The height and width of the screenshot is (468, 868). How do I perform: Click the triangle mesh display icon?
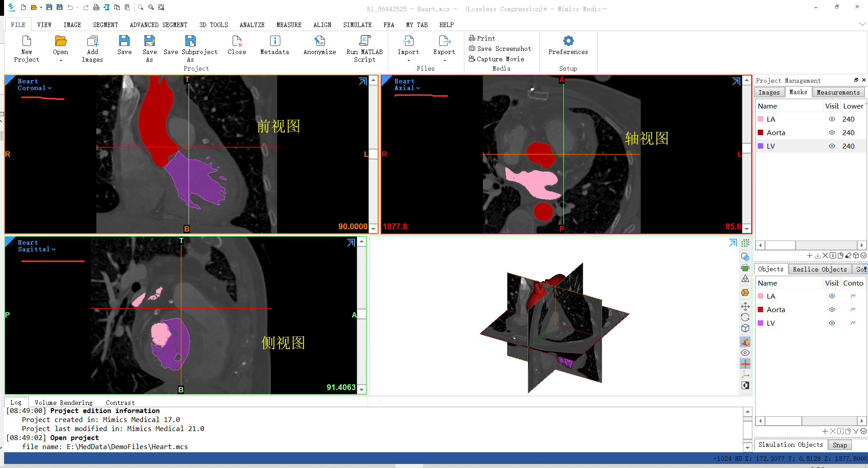pyautogui.click(x=745, y=279)
